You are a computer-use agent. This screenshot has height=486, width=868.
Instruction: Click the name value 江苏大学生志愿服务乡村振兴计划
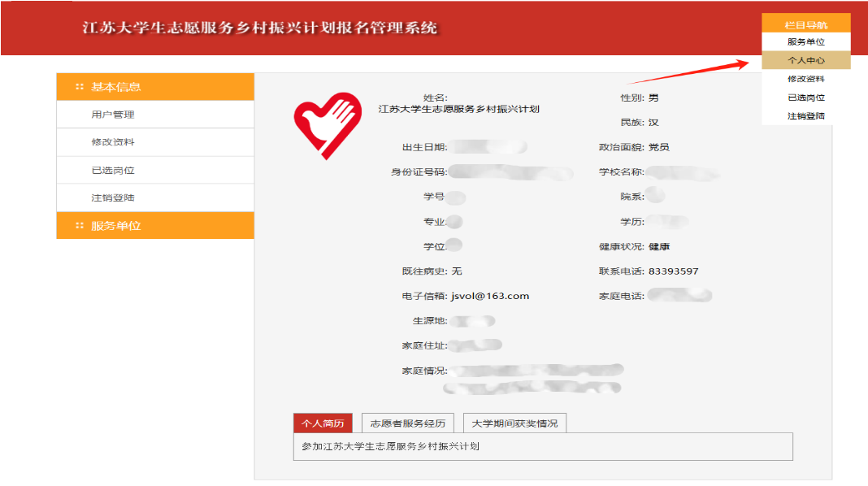tap(459, 109)
